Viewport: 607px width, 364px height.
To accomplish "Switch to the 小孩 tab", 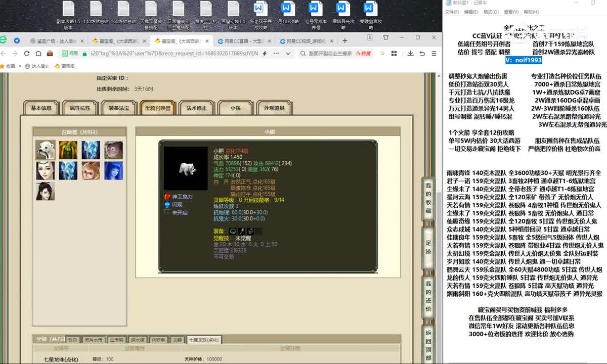I will click(x=235, y=108).
